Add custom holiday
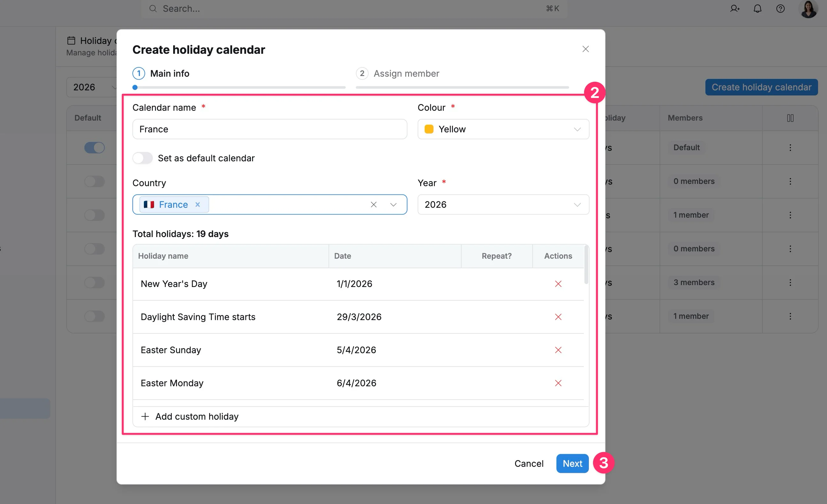The height and width of the screenshot is (504, 827). click(x=190, y=416)
